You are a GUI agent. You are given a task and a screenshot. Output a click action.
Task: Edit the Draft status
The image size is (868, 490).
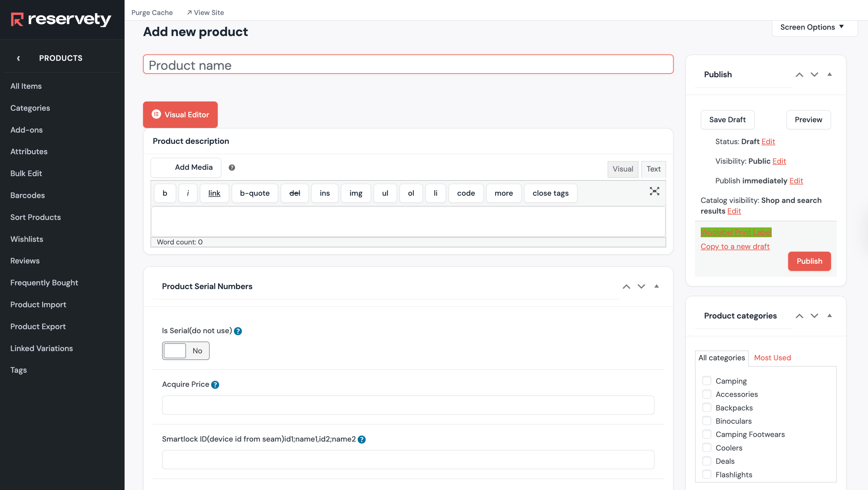click(x=768, y=142)
